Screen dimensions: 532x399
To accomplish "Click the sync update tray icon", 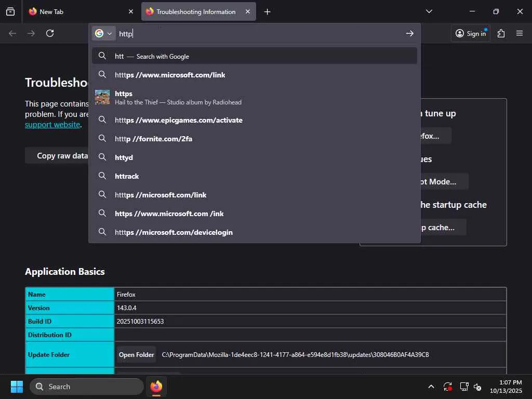I will pos(447,387).
